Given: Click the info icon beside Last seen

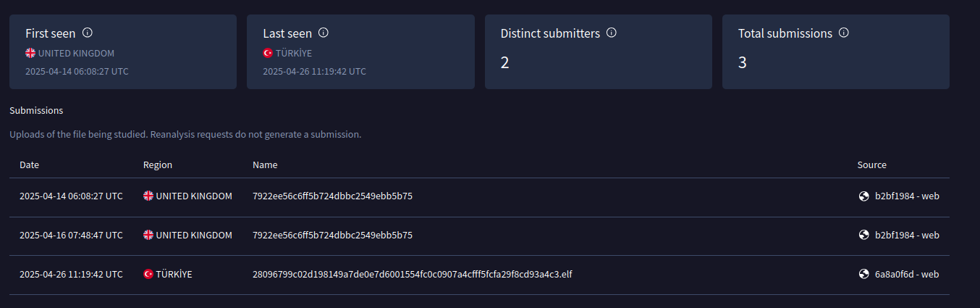Looking at the screenshot, I should 324,33.
